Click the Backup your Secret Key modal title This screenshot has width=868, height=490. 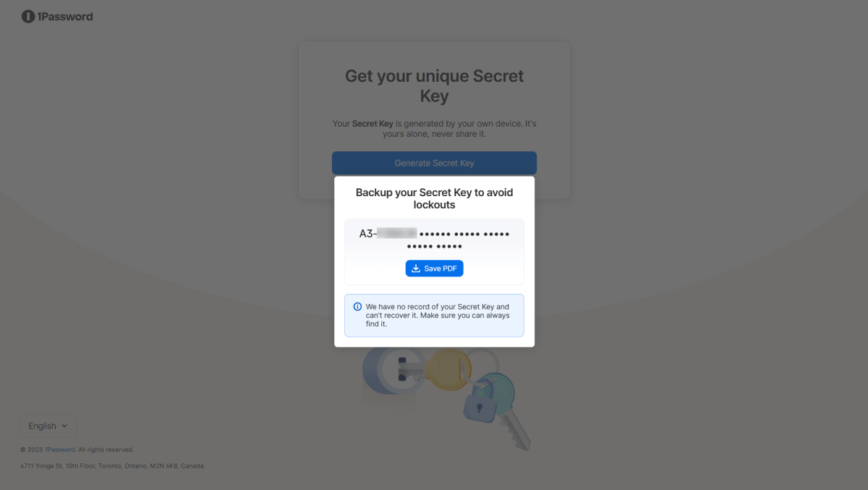[434, 198]
